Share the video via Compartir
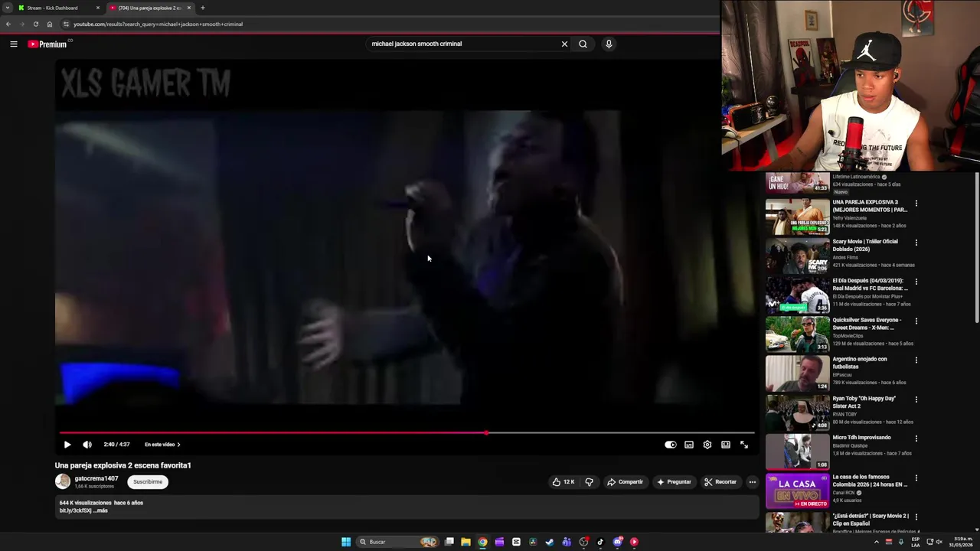Screen dimensions: 980x551 (x=625, y=482)
